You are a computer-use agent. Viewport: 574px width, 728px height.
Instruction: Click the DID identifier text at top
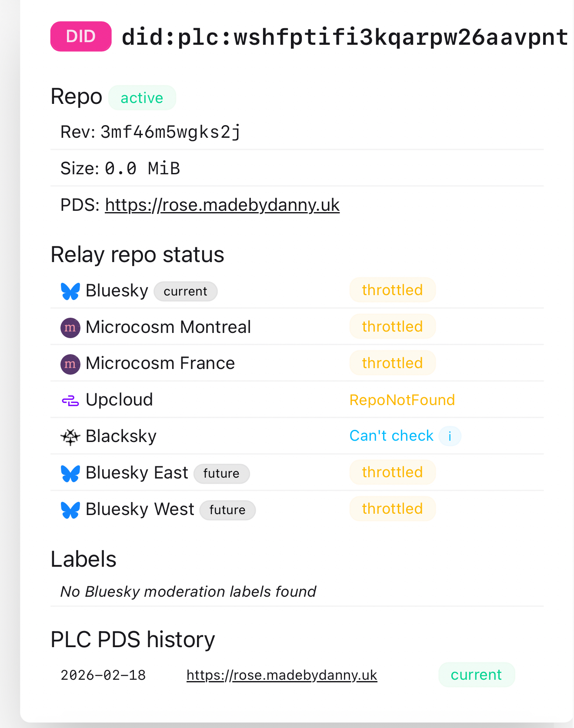coord(344,37)
